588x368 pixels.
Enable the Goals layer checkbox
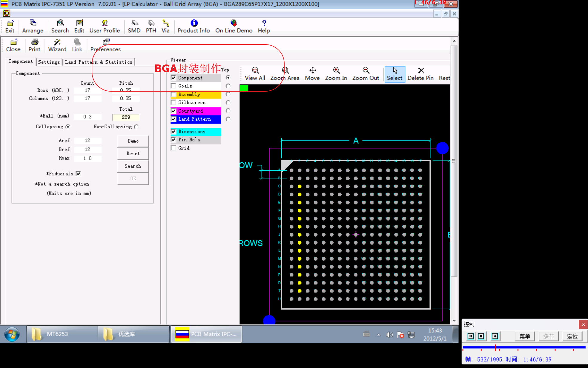click(174, 86)
